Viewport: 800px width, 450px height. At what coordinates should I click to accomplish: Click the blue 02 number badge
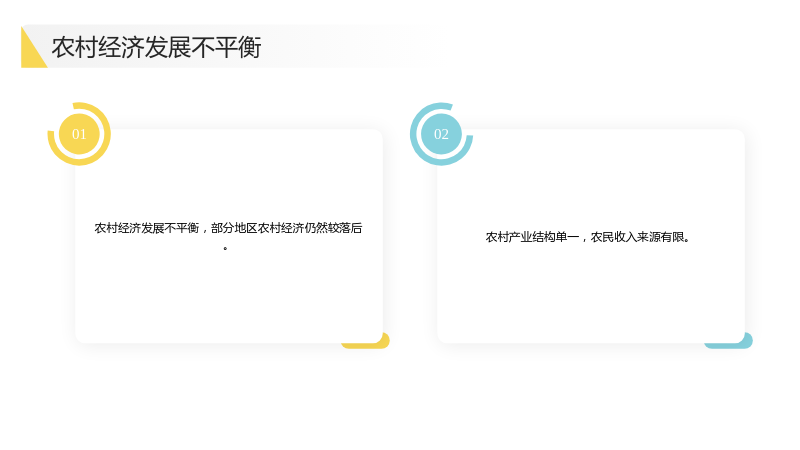[441, 134]
